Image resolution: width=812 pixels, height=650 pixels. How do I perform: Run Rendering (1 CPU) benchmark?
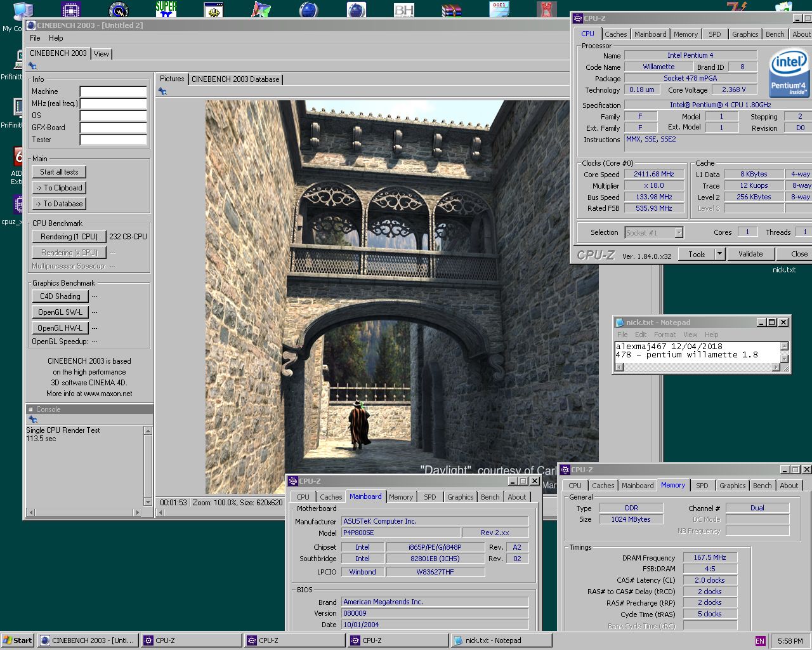click(69, 237)
